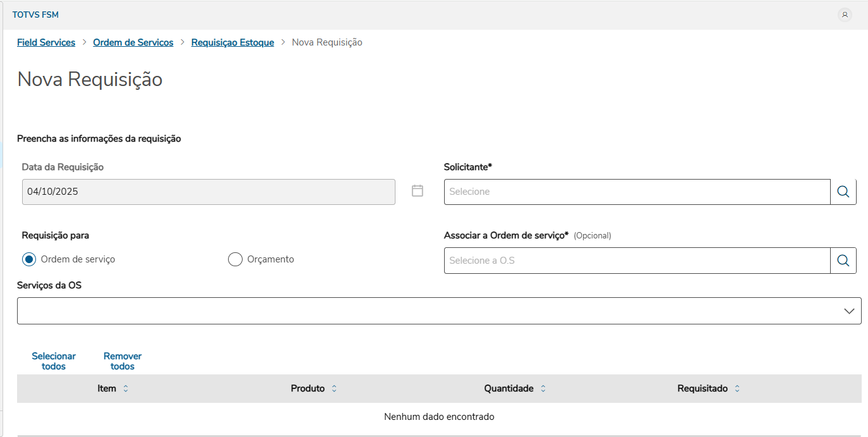Viewport: 868px width, 437px height.
Task: Go to Field Services breadcrumb
Action: click(46, 42)
